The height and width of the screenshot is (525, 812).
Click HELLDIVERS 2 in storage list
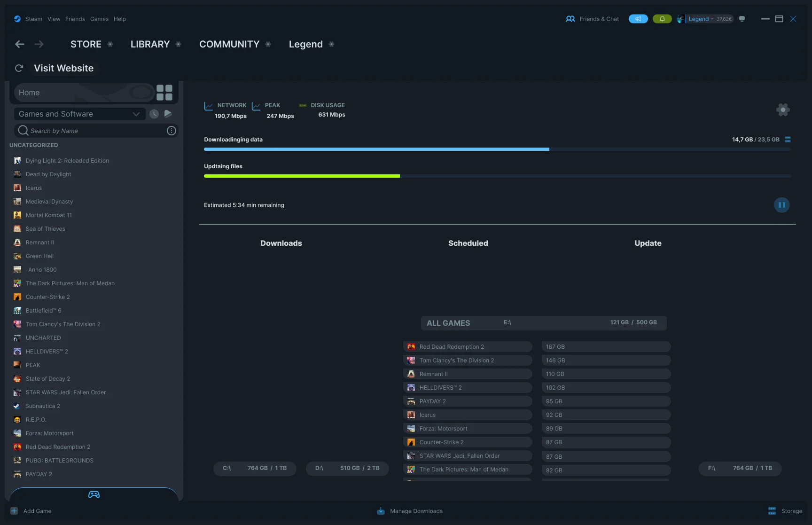(468, 388)
